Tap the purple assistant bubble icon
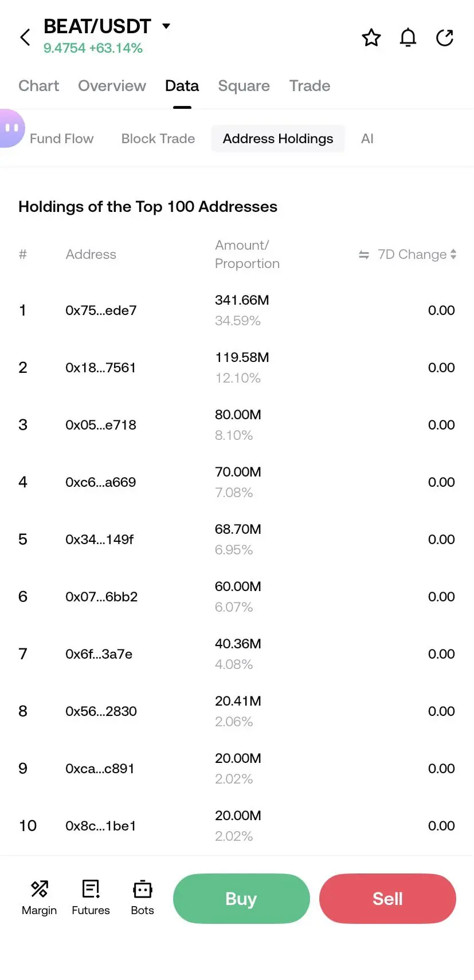 pos(11,128)
